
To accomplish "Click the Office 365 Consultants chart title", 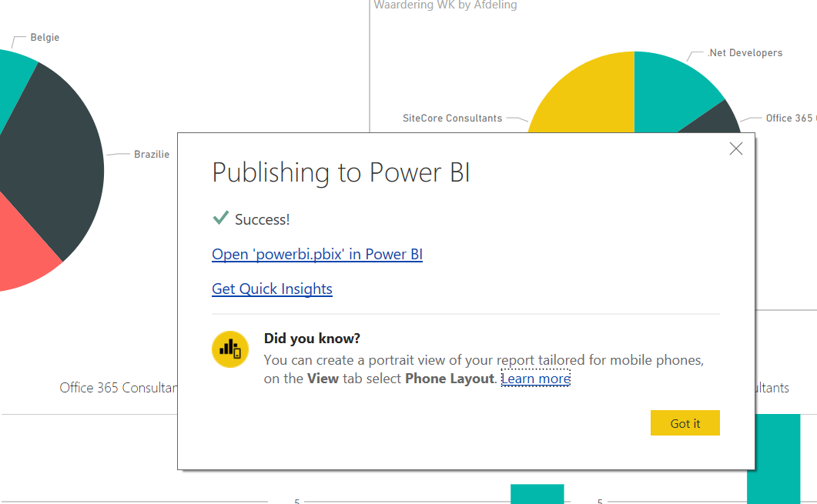I will click(119, 388).
